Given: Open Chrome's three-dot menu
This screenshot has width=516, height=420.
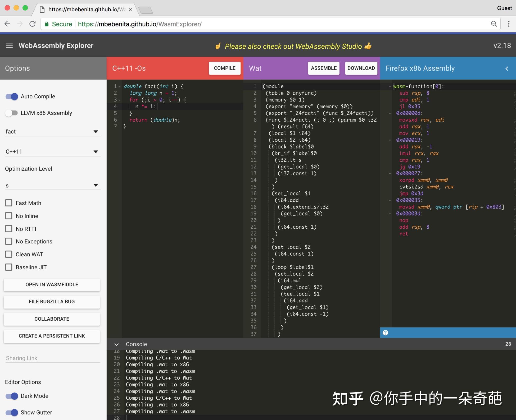Looking at the screenshot, I should [509, 24].
